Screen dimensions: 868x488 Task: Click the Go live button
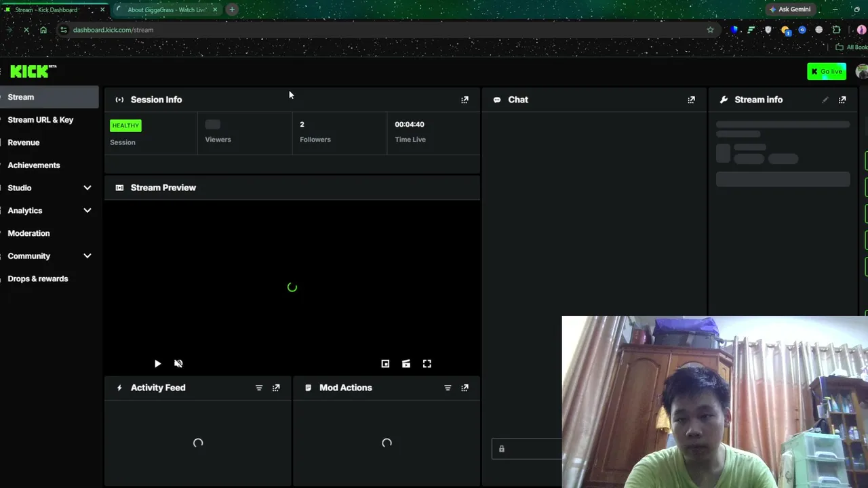pos(827,71)
